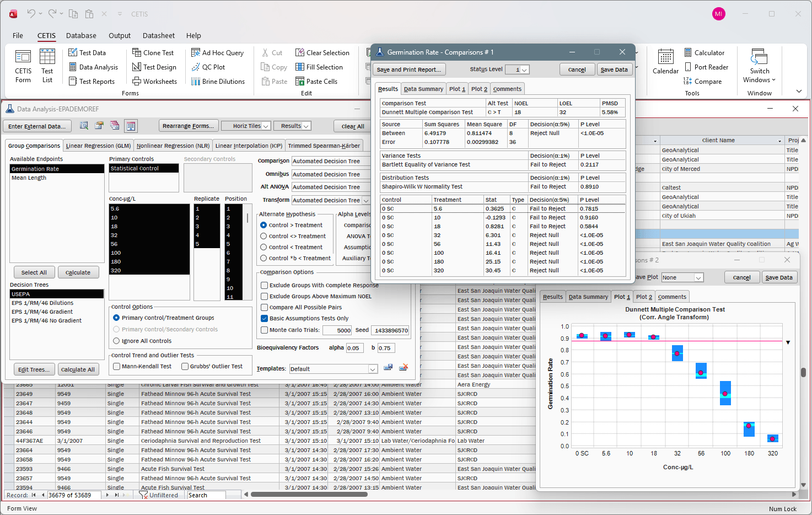Expand Client Name column filter arrow
The width and height of the screenshot is (812, 515).
[779, 141]
